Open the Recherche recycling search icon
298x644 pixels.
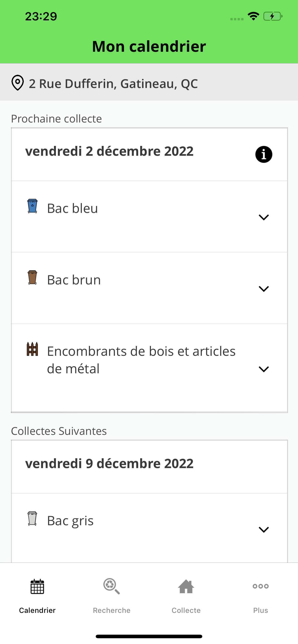click(111, 586)
